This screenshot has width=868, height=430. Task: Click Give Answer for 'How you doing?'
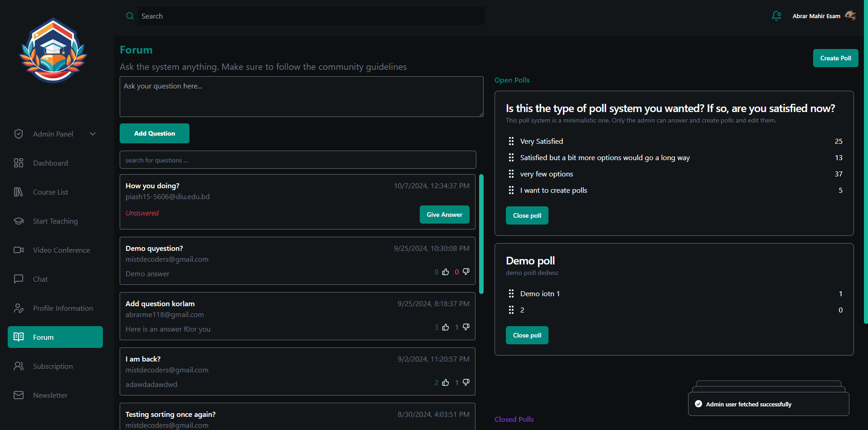click(444, 215)
